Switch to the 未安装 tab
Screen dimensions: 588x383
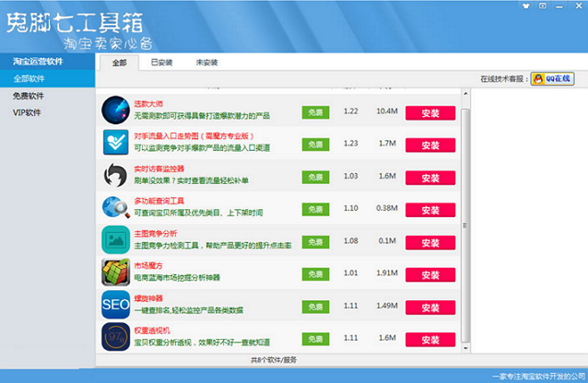click(x=206, y=63)
